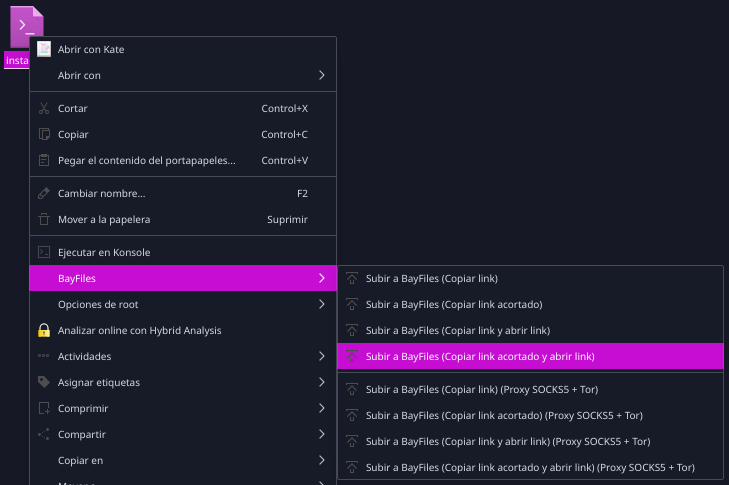Expand the Abrir con submenu arrow
729x485 pixels.
(322, 75)
